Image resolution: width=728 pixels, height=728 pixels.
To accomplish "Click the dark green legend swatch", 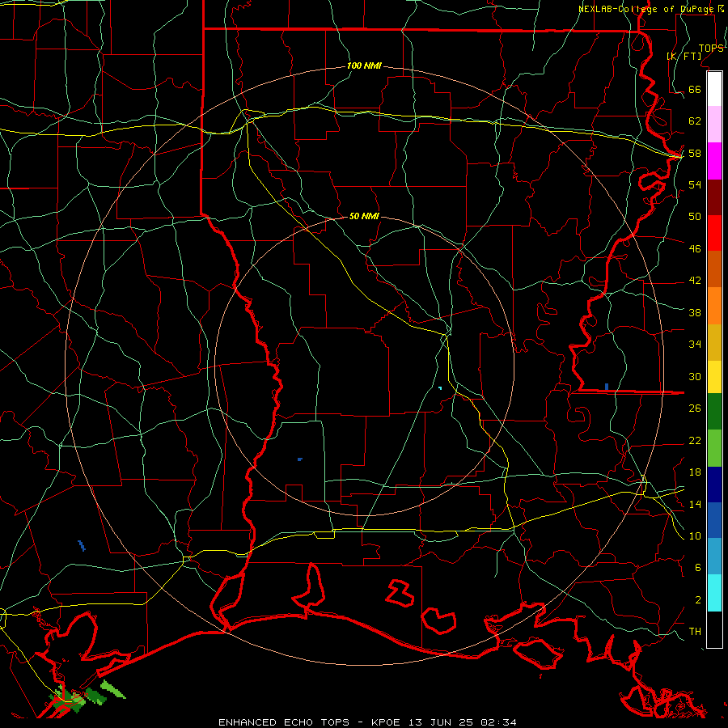I will (714, 412).
